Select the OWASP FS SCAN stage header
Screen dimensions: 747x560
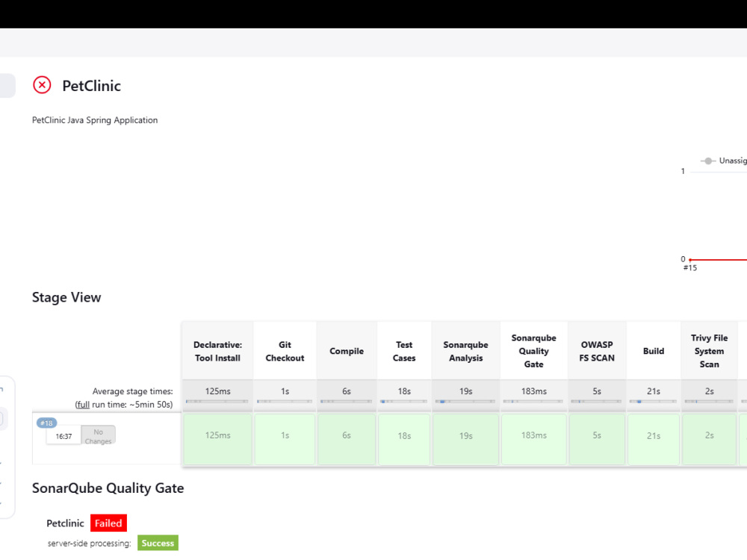[x=597, y=351]
